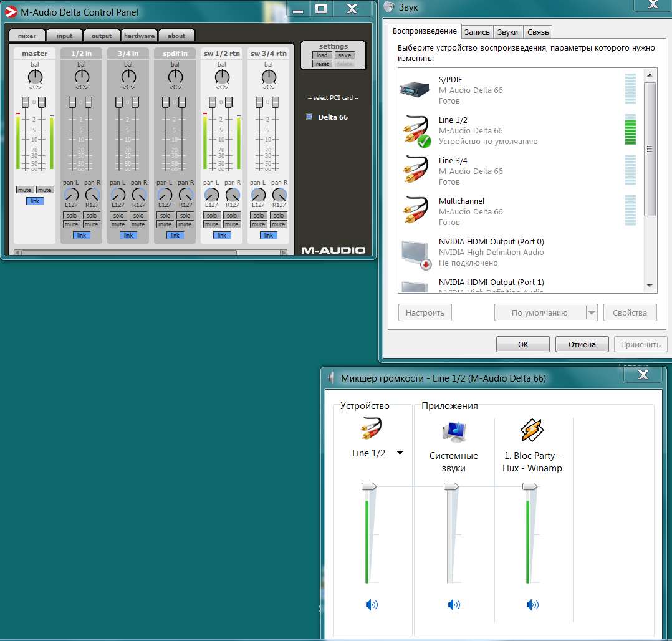Select the S/PDIF playback device icon
The image size is (672, 641).
(x=415, y=89)
